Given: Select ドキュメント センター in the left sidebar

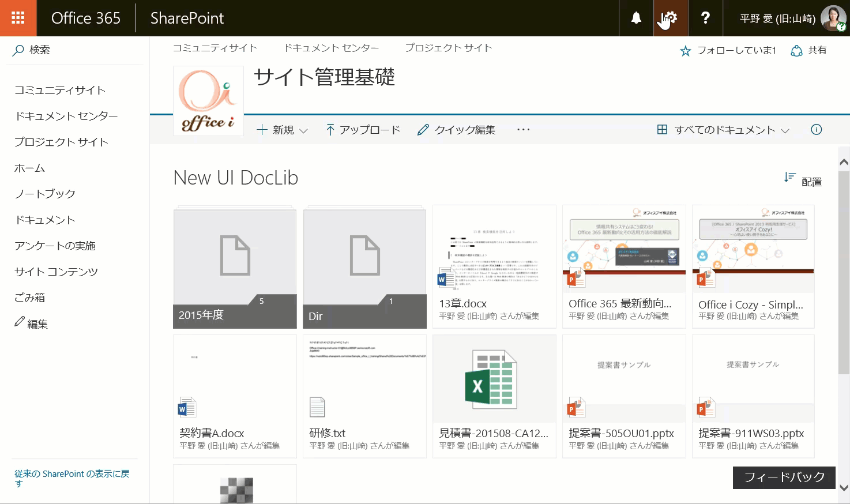Looking at the screenshot, I should point(66,116).
